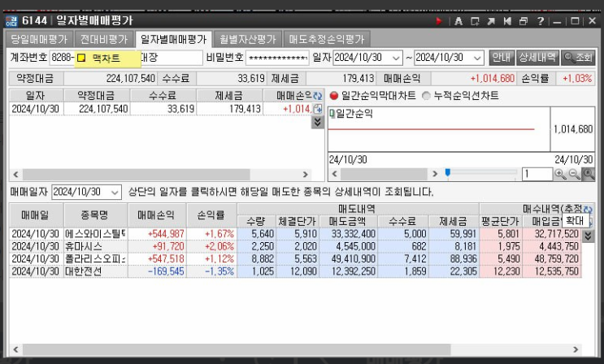Click 체결단가 column header
Viewport: 604px width, 364px height.
[x=296, y=222]
